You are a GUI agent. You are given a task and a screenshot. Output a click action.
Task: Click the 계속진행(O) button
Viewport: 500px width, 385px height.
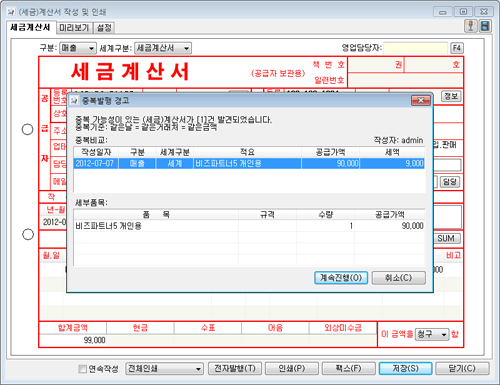pos(341,278)
